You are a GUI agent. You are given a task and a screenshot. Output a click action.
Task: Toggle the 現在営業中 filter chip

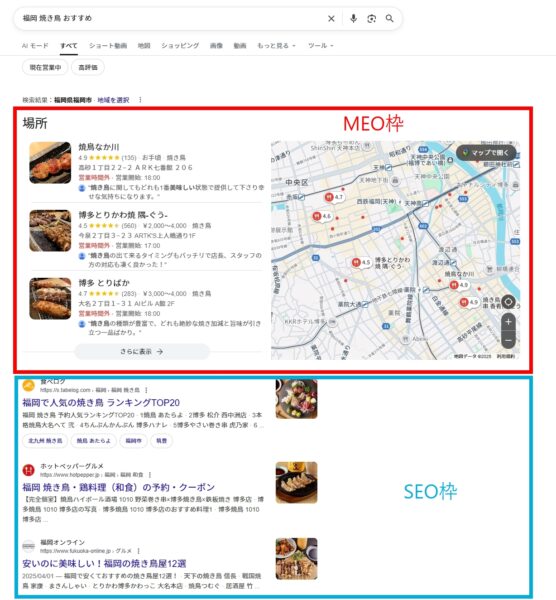(45, 67)
